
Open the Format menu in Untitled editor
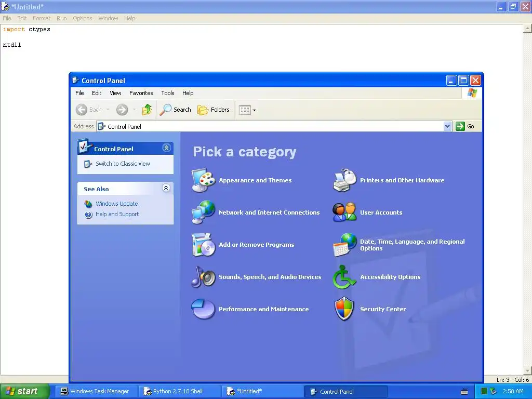[x=42, y=18]
